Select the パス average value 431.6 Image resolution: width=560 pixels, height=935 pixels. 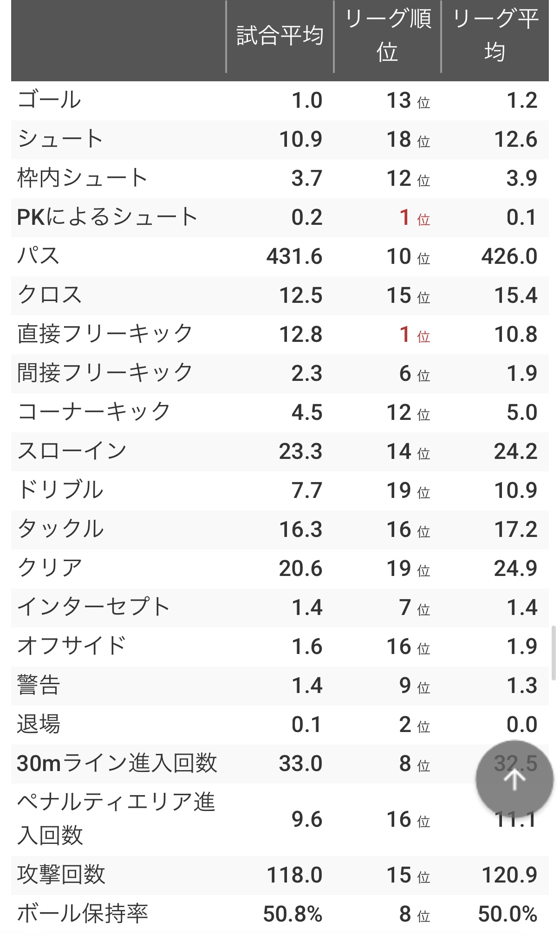point(294,256)
